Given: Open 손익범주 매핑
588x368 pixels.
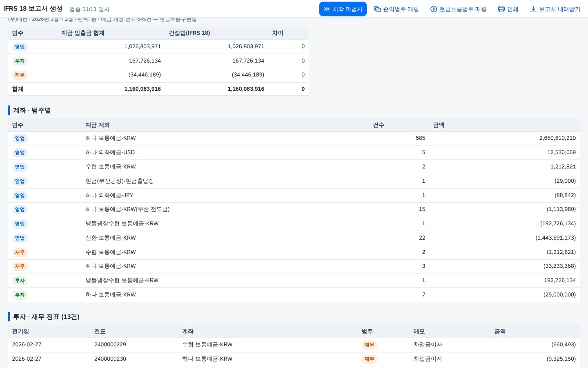Looking at the screenshot, I should pyautogui.click(x=396, y=9).
